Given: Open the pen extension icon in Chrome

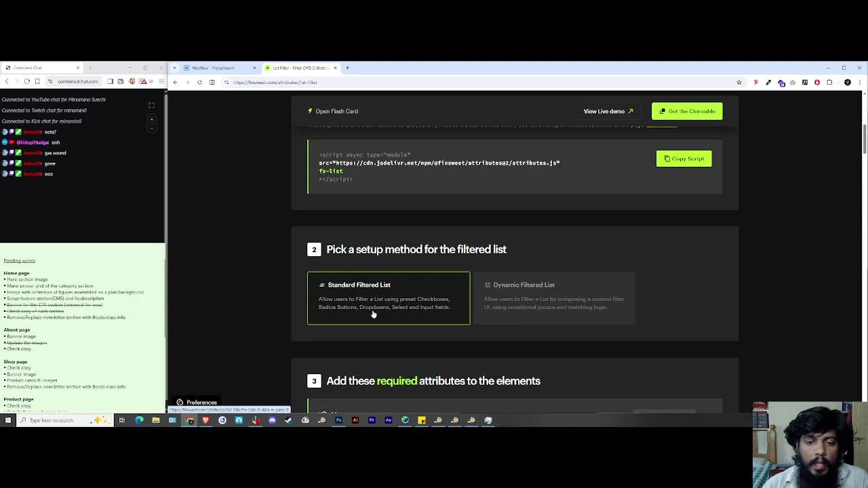Looking at the screenshot, I should [x=768, y=82].
